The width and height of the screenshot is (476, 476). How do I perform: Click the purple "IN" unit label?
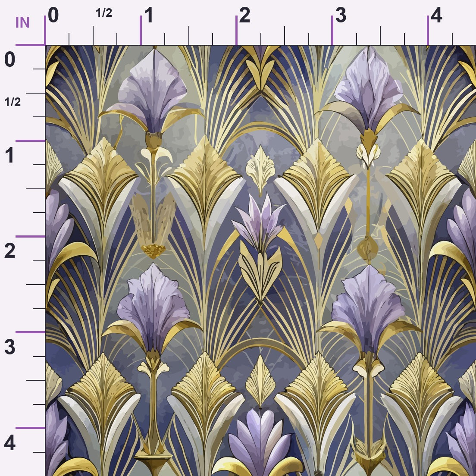pyautogui.click(x=22, y=22)
